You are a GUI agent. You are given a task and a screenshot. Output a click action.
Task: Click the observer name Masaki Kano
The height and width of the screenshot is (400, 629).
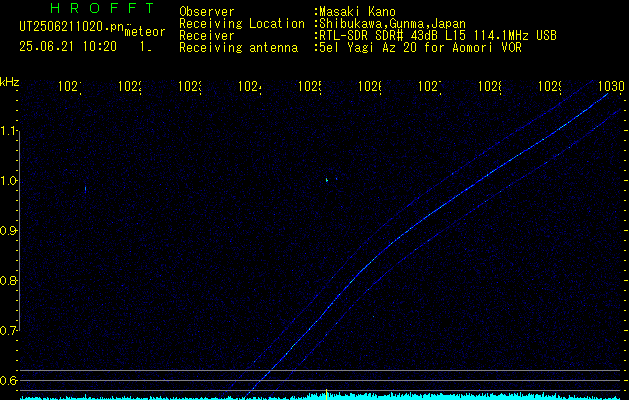tap(355, 12)
